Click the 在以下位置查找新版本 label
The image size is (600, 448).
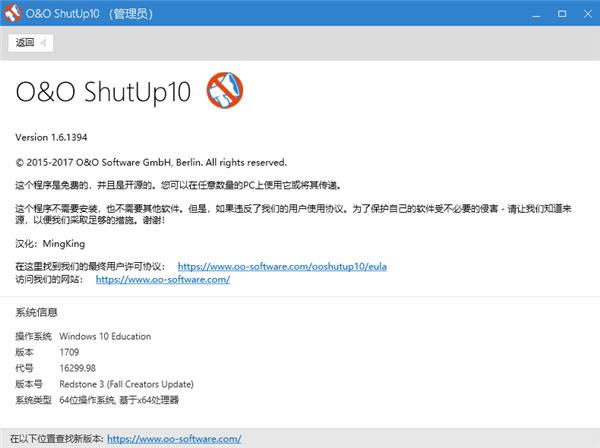coord(57,438)
